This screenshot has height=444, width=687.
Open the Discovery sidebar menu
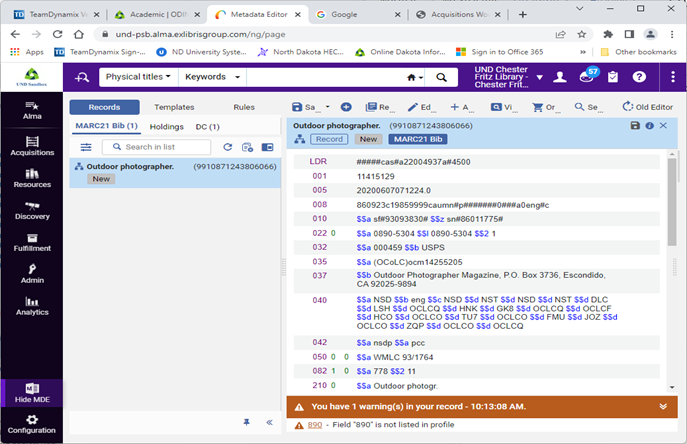[32, 210]
